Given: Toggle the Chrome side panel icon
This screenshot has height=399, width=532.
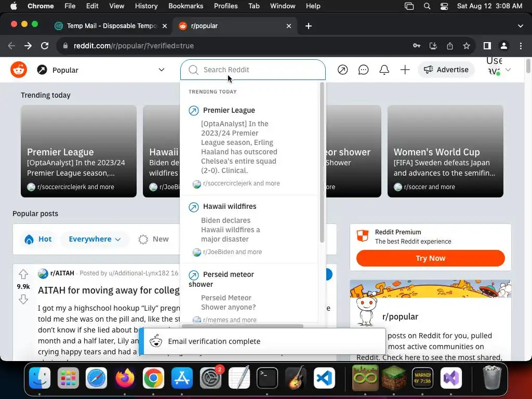Looking at the screenshot, I should pos(487,46).
